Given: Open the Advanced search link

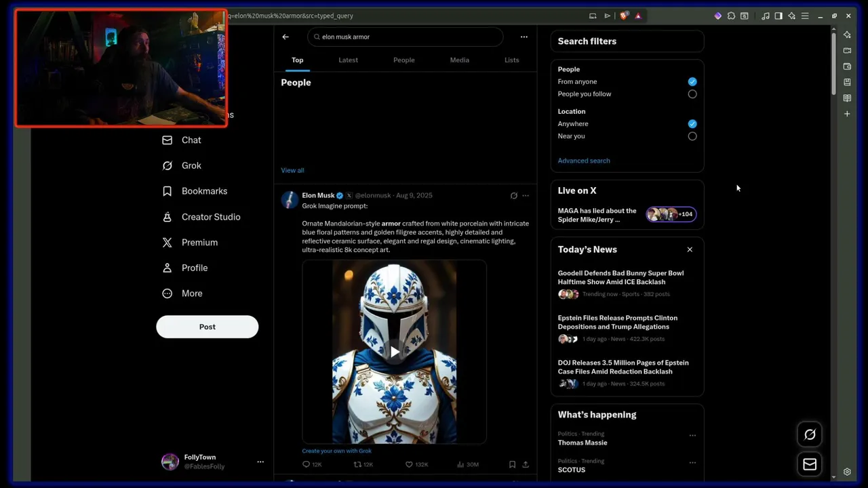Looking at the screenshot, I should pos(584,161).
